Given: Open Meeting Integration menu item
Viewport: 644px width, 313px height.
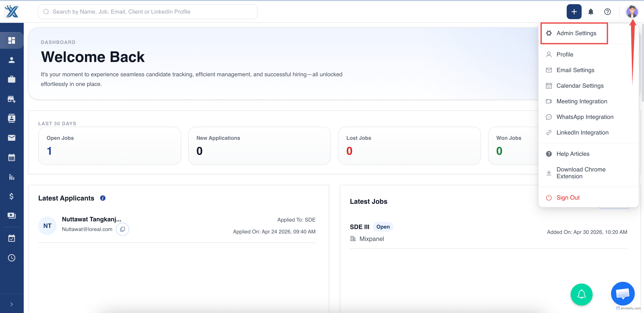Looking at the screenshot, I should 588,101.
